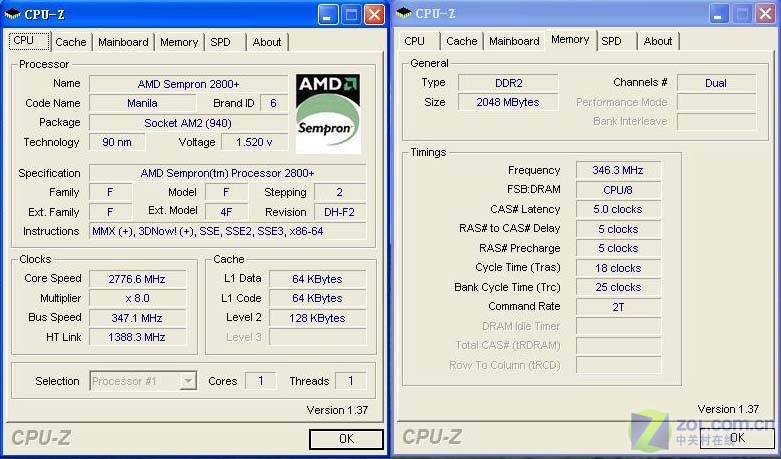Click the Command Rate value 2T
Image resolution: width=781 pixels, height=459 pixels.
pos(618,307)
